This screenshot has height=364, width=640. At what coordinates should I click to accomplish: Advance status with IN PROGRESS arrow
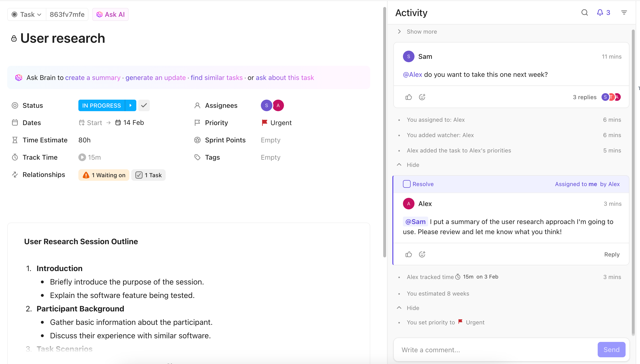130,105
